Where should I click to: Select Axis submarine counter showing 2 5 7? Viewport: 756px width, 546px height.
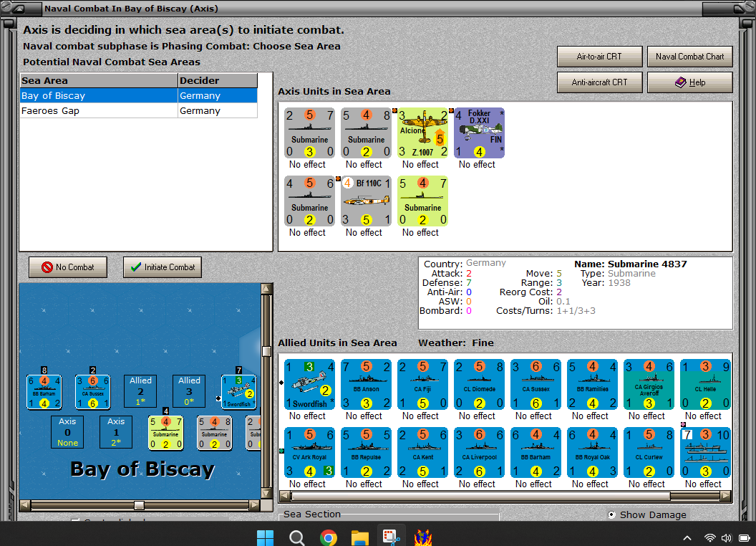pyautogui.click(x=309, y=133)
